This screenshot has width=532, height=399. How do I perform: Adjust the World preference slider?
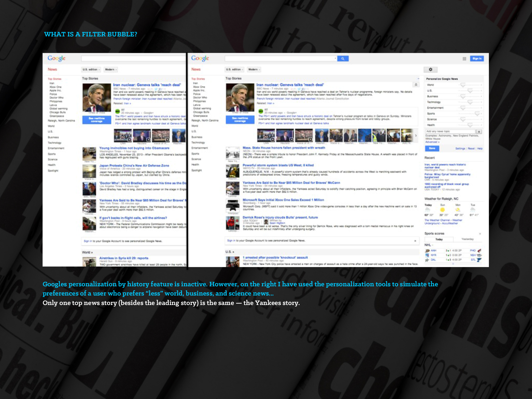click(463, 85)
